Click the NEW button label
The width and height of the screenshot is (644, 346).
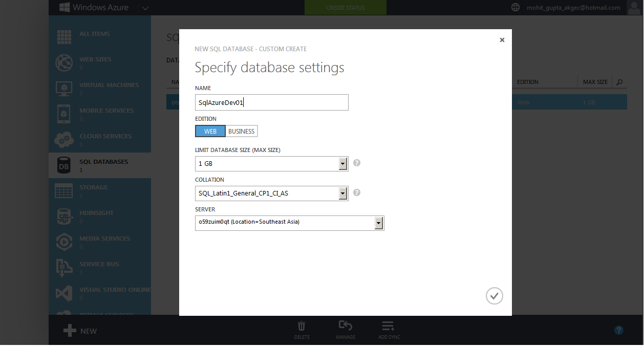click(89, 331)
